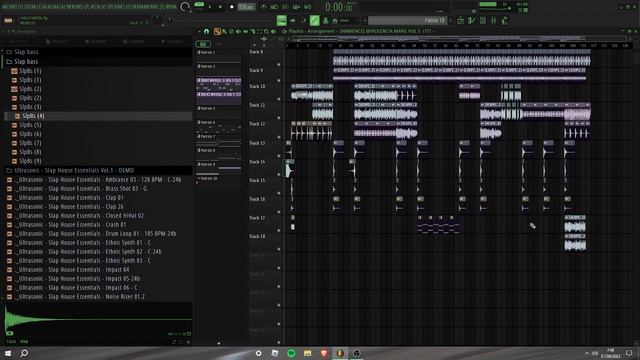640x360 pixels.
Task: Mute Track 12 with its toggle dot
Action: click(x=279, y=137)
